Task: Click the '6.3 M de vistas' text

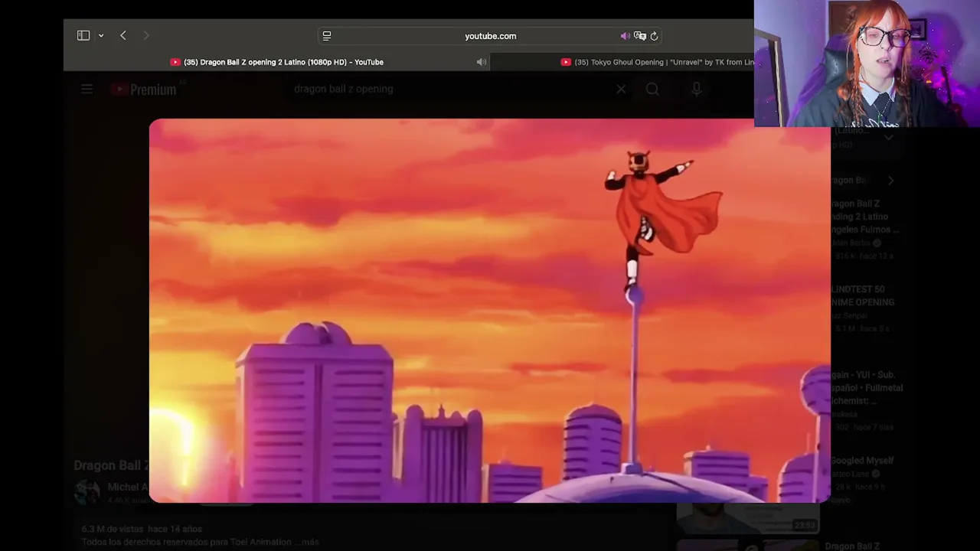Action: point(113,529)
